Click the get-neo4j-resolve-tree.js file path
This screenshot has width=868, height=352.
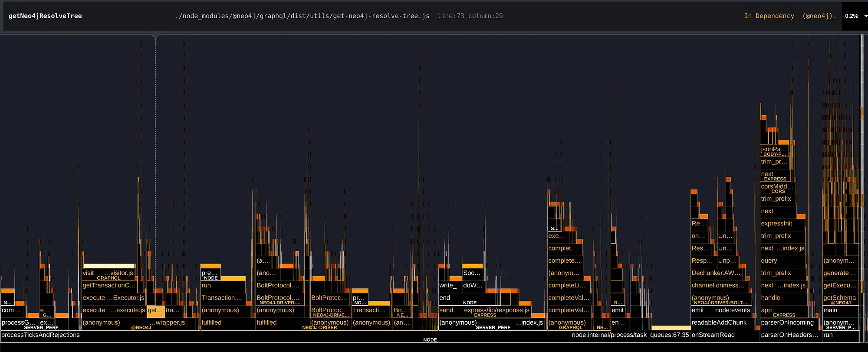[302, 16]
